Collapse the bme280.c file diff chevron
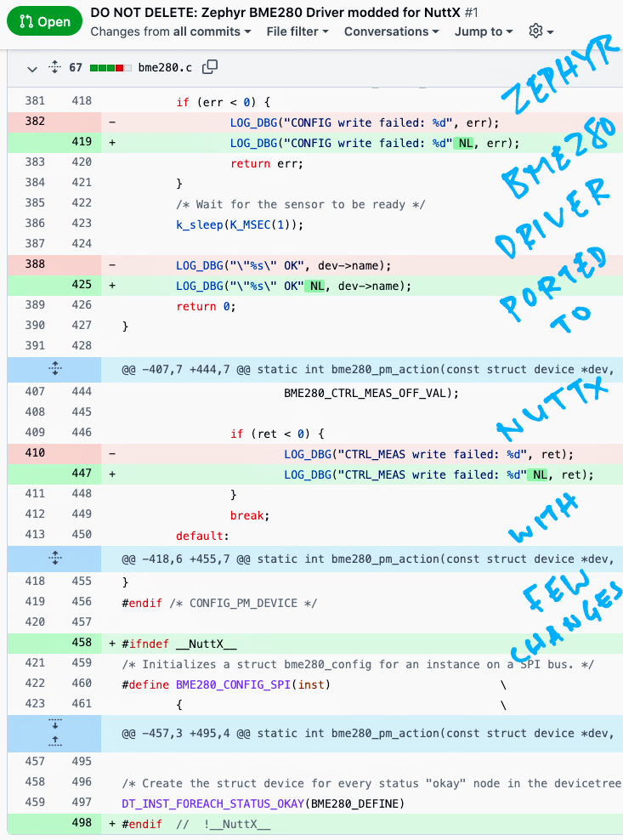Image resolution: width=623 pixels, height=840 pixels. tap(32, 68)
